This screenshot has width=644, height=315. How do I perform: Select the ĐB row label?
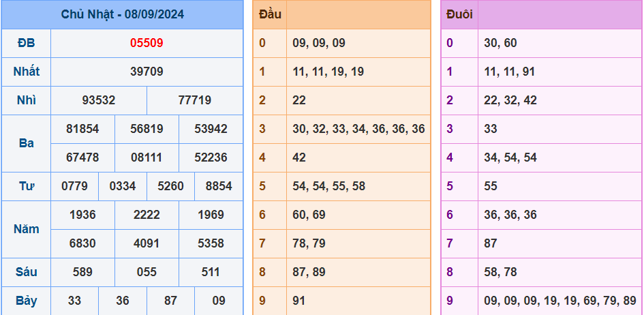(x=27, y=43)
